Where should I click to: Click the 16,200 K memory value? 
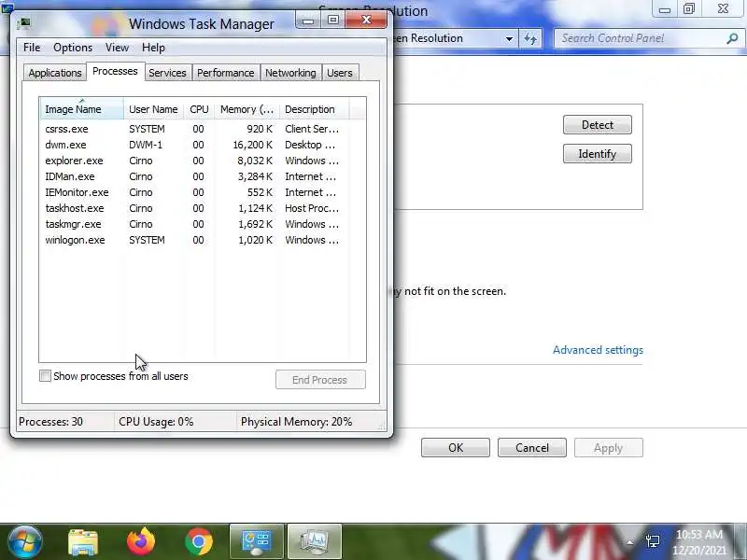point(252,145)
